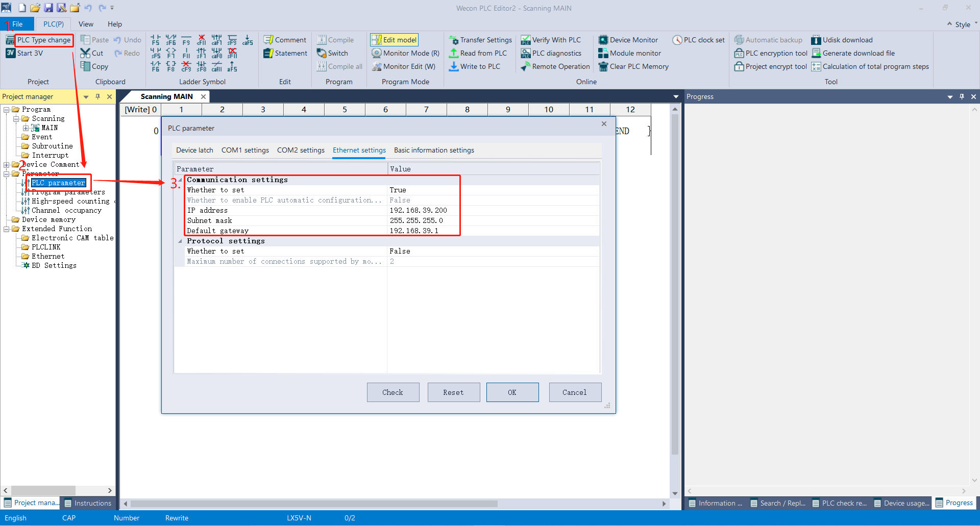This screenshot has height=526, width=980.
Task: Click the Clear PLC Memory icon
Action: 603,66
